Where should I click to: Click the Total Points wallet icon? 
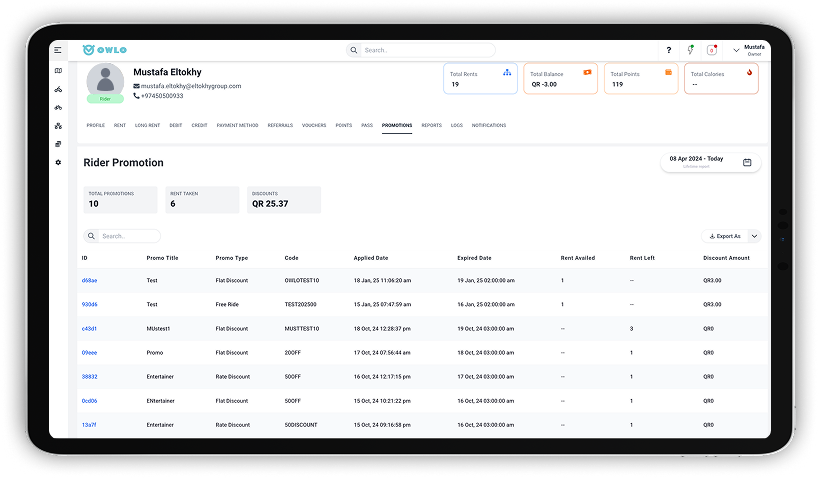[668, 73]
